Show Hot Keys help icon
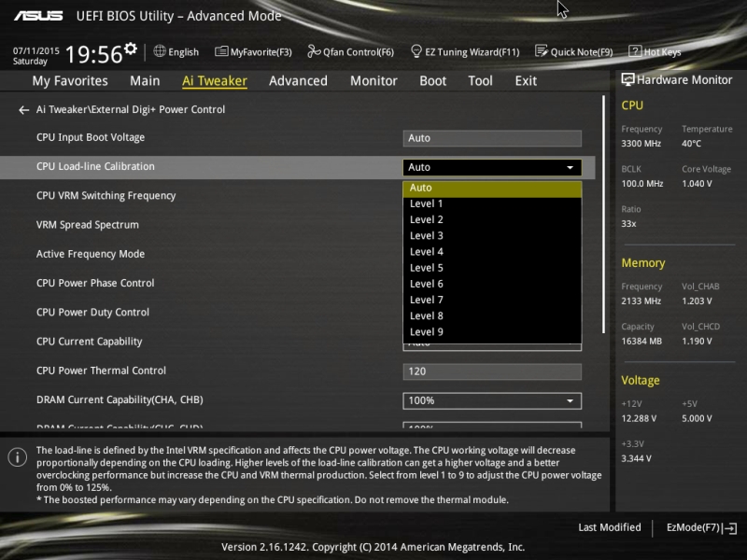 pyautogui.click(x=635, y=51)
